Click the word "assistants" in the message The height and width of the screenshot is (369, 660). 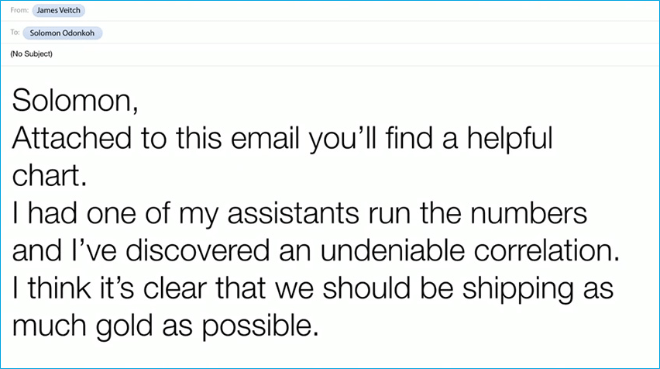[293, 213]
